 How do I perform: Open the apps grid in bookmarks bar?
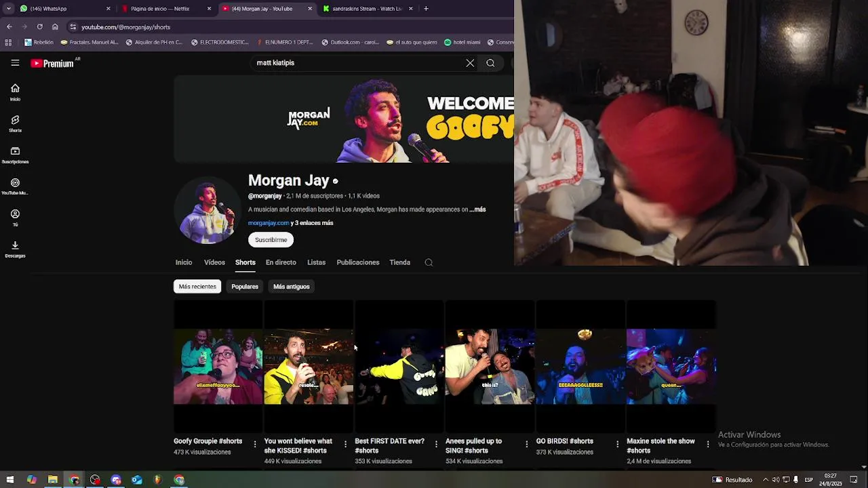[8, 42]
